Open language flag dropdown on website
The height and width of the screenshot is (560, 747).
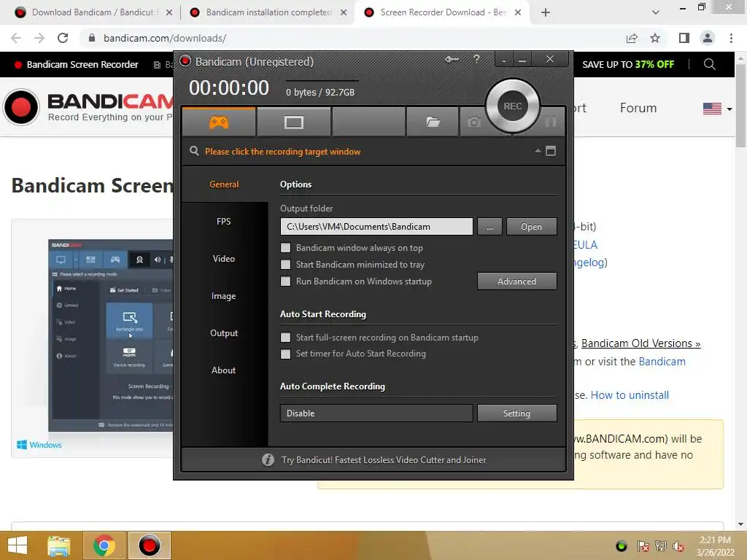tap(717, 109)
